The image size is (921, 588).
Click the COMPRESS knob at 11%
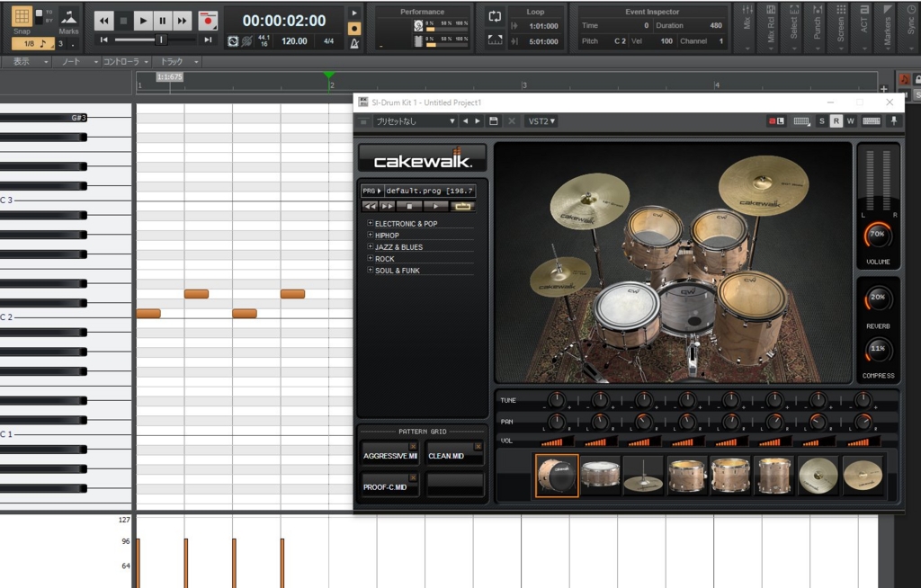click(878, 350)
